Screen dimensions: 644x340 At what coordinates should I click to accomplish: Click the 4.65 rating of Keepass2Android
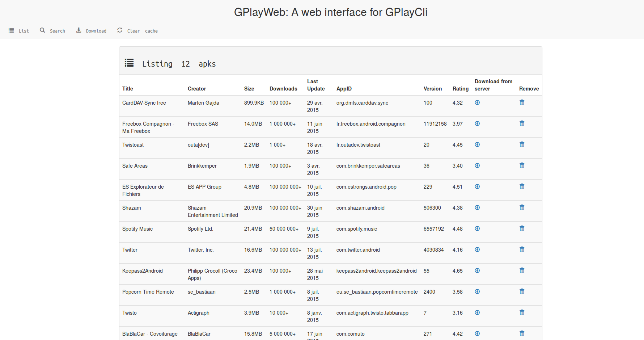click(458, 271)
